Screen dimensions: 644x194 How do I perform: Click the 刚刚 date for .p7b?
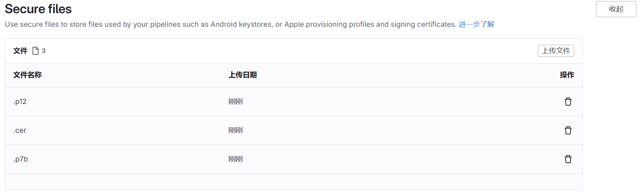coord(236,159)
